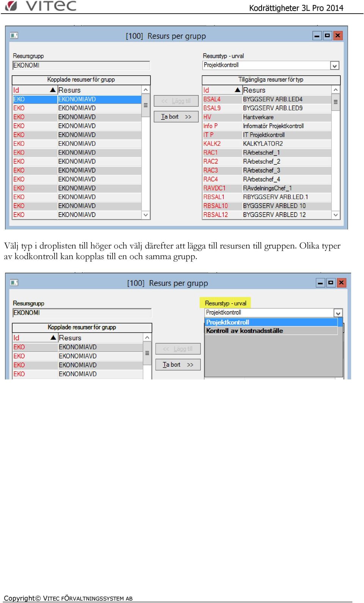Click Lägg till button in the upper dialog
The height and width of the screenshot is (603, 364).
coord(176,101)
